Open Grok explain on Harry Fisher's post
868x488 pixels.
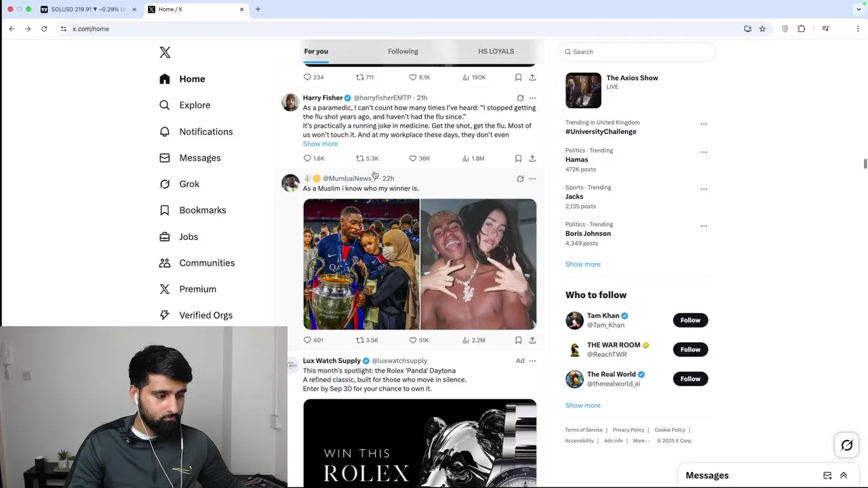point(520,98)
